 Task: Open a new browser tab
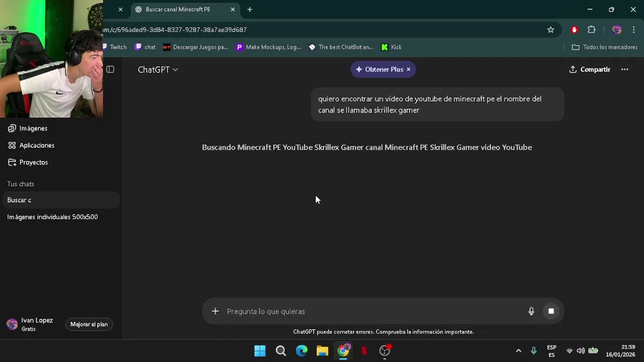[250, 10]
